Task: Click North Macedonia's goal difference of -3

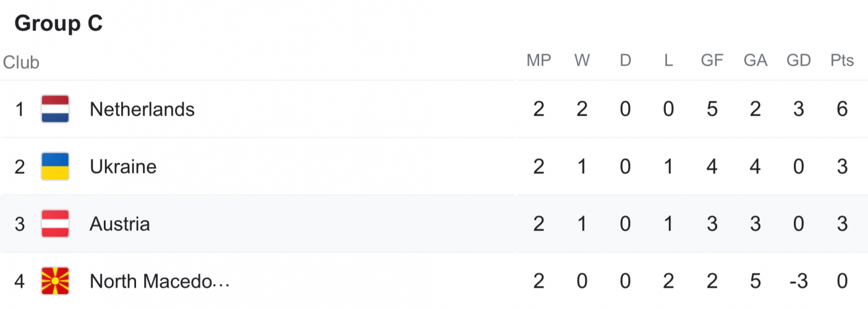Action: pos(797,281)
